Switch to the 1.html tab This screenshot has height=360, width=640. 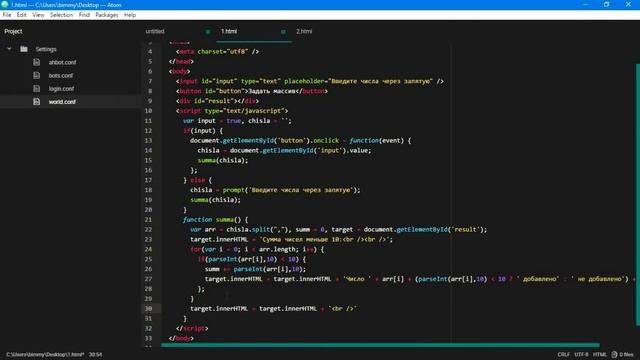(229, 31)
